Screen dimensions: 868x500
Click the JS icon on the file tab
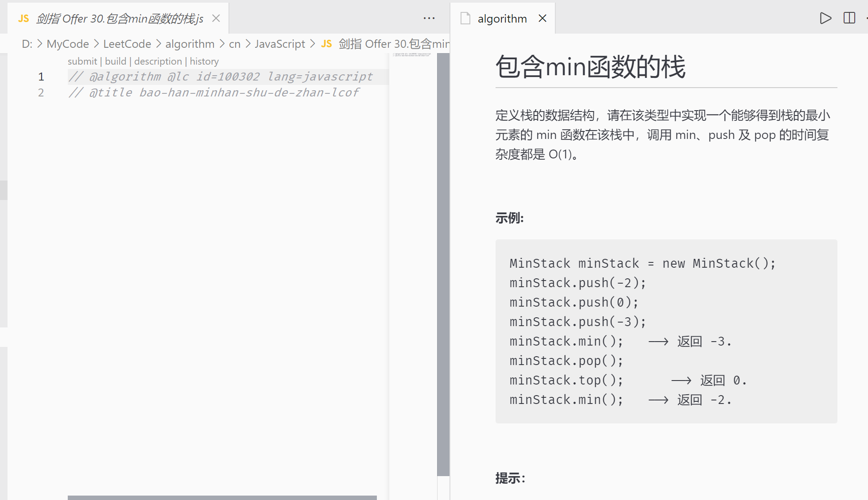point(24,18)
